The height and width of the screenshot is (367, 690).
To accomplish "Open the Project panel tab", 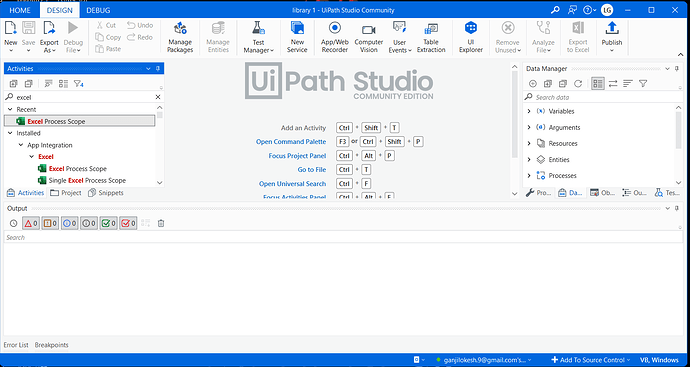I will click(x=66, y=193).
